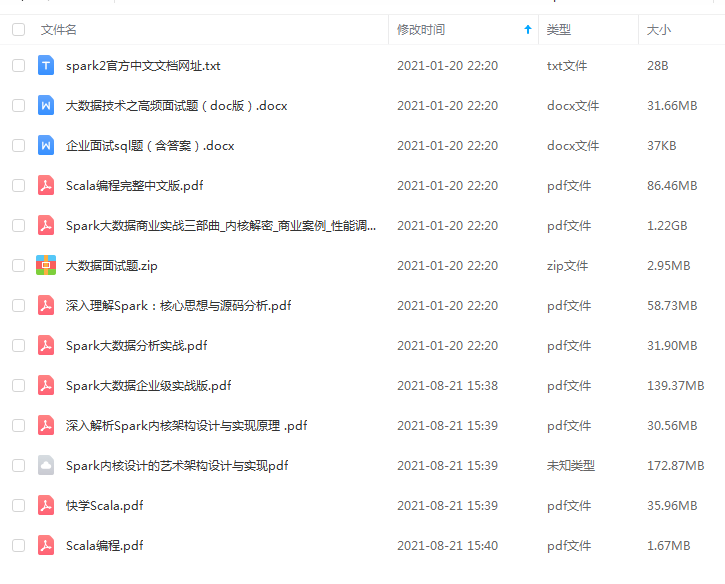The height and width of the screenshot is (584, 725).
Task: Open Scala编程.pdf file name
Action: [104, 546]
